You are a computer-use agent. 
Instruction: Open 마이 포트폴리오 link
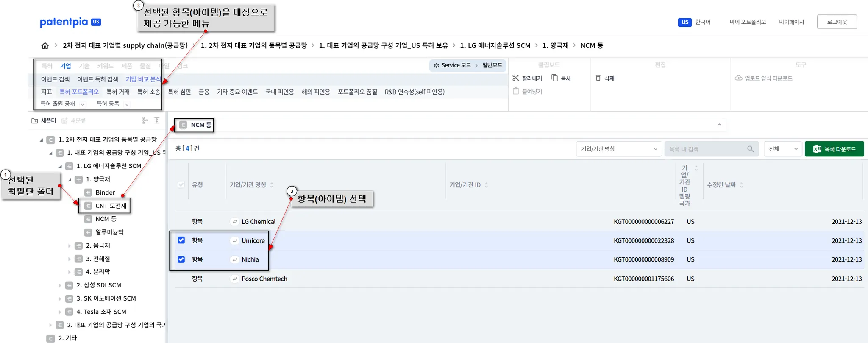coord(748,22)
